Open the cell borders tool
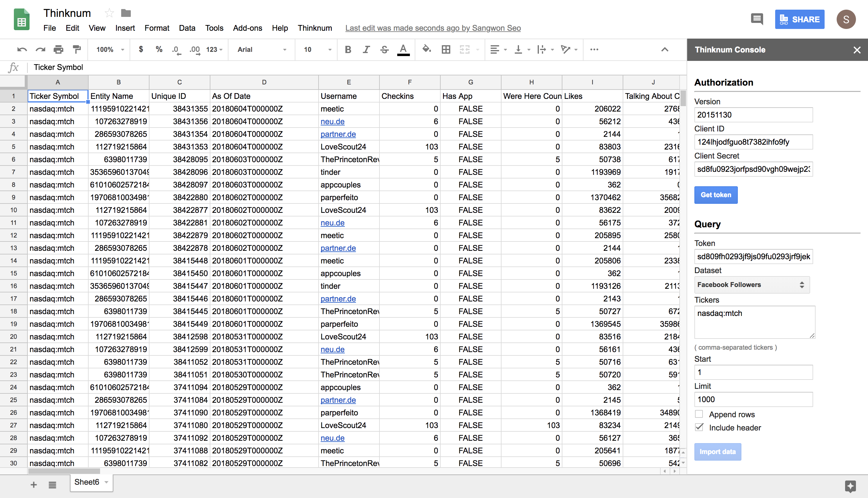 (x=446, y=50)
